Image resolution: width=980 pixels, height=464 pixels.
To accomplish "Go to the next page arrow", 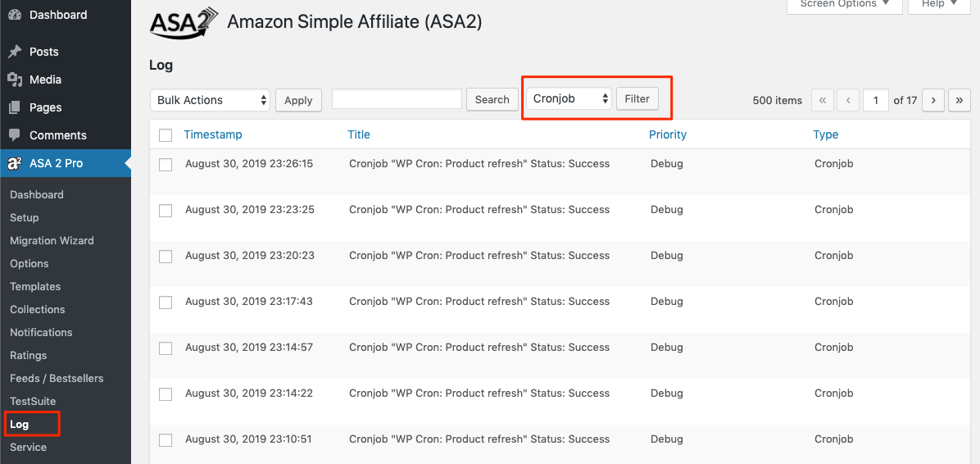I will click(x=933, y=100).
